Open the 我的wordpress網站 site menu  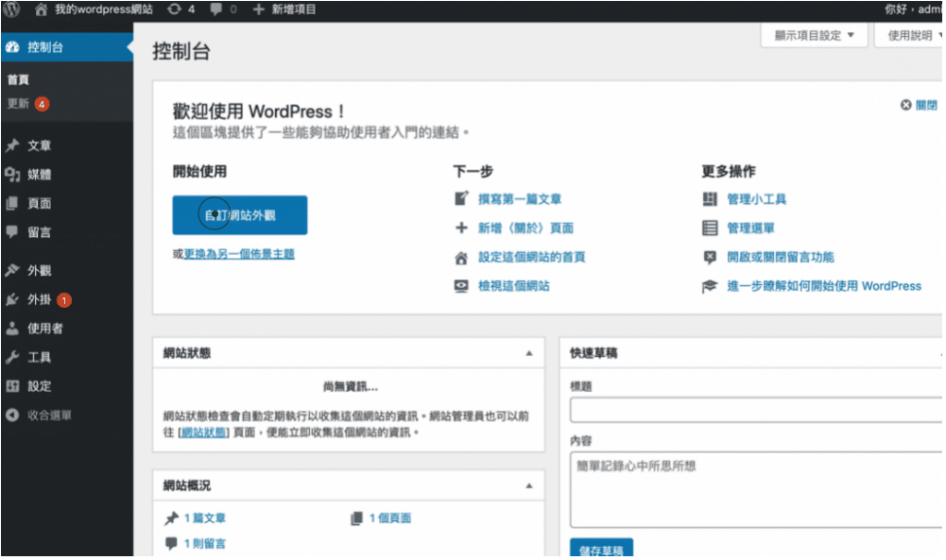point(104,9)
